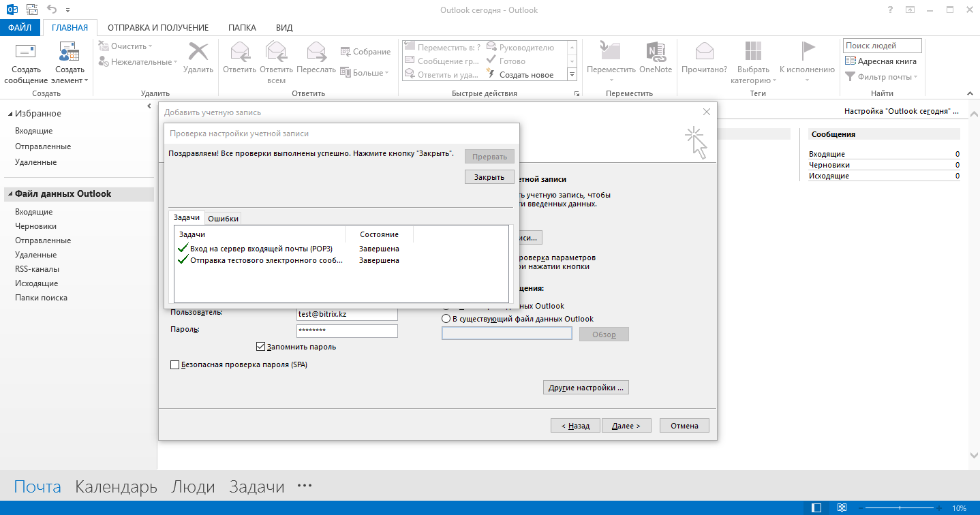Click the Руководителю quick action
Viewport: 980px width, 515px height.
pos(521,48)
